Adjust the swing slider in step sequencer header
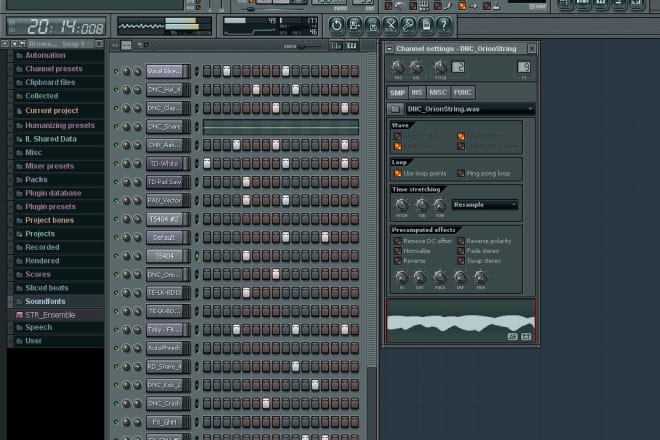The height and width of the screenshot is (440, 660). click(x=301, y=46)
